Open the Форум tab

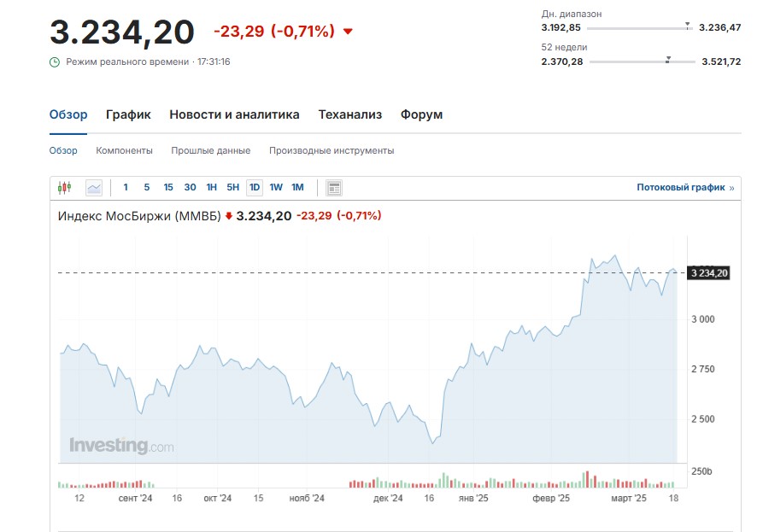click(x=421, y=114)
